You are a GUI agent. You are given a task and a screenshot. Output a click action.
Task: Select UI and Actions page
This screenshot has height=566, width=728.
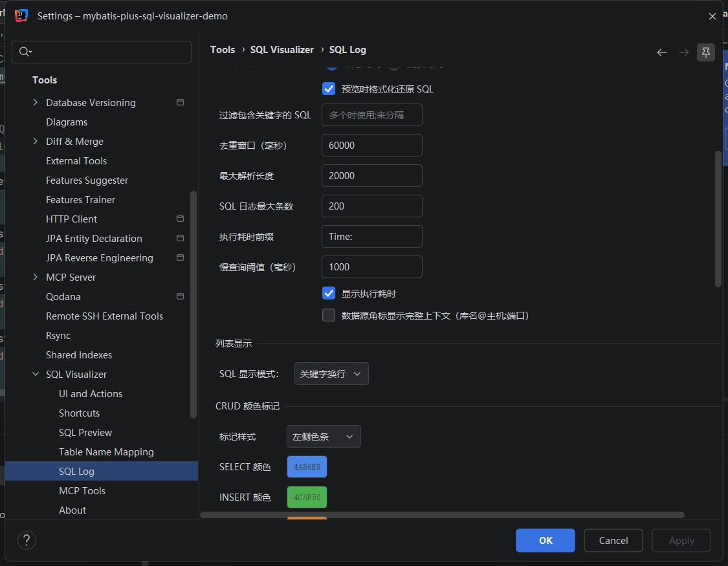[x=91, y=393]
